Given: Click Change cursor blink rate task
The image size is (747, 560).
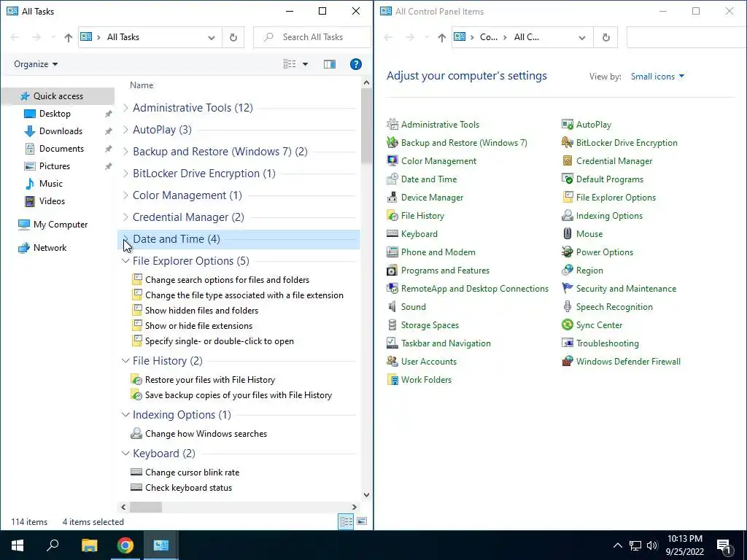Looking at the screenshot, I should (192, 472).
